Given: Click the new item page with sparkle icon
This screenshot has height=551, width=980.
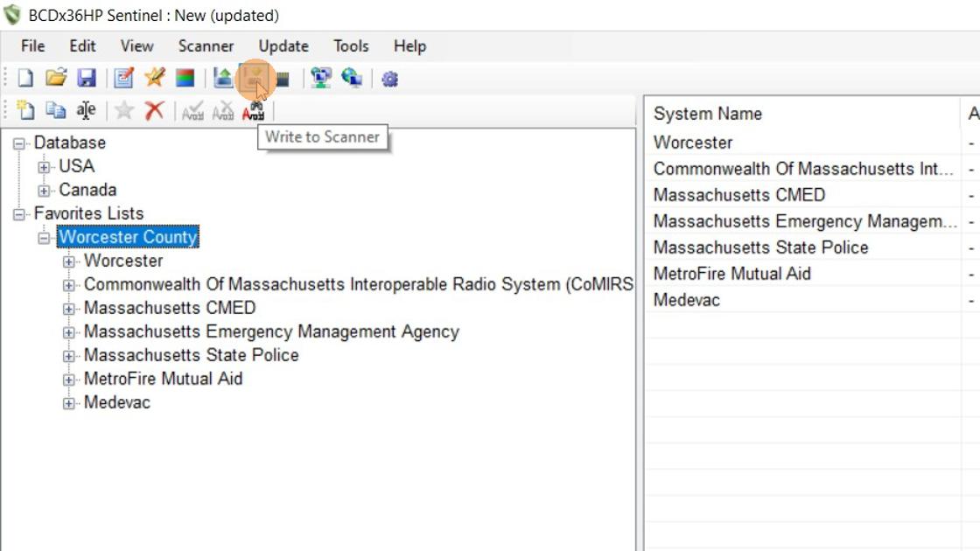Looking at the screenshot, I should [x=25, y=110].
